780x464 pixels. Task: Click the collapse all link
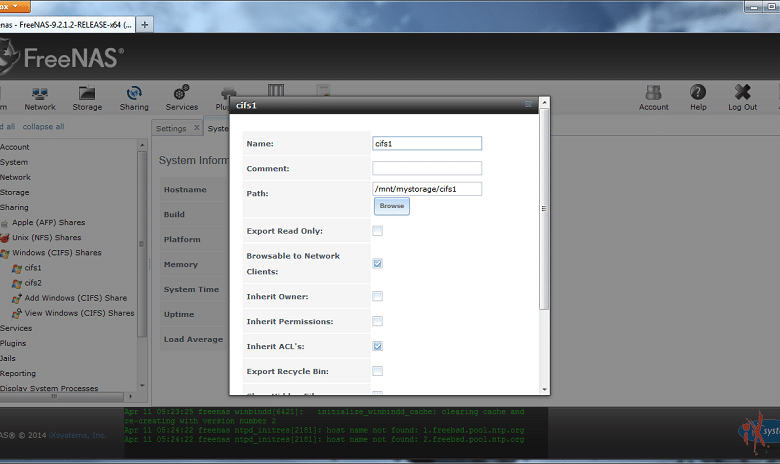point(43,127)
